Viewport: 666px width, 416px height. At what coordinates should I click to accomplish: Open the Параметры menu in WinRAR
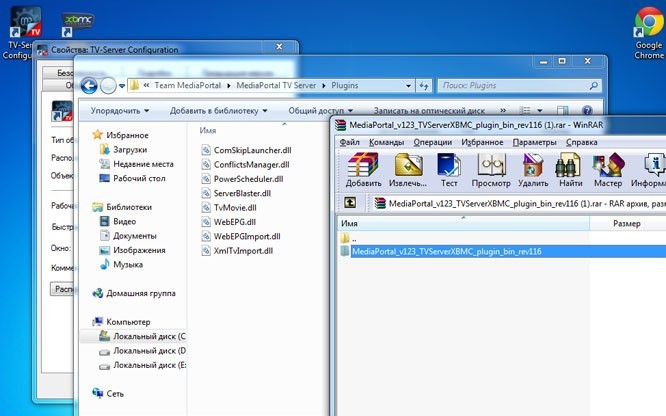click(534, 143)
